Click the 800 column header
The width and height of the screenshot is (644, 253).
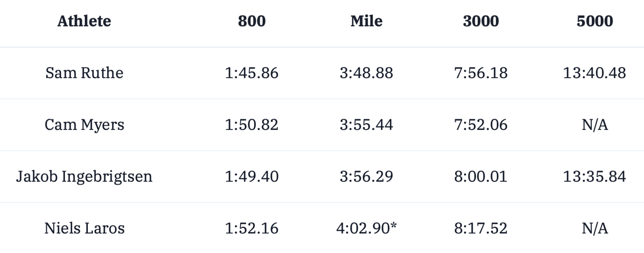coord(252,21)
